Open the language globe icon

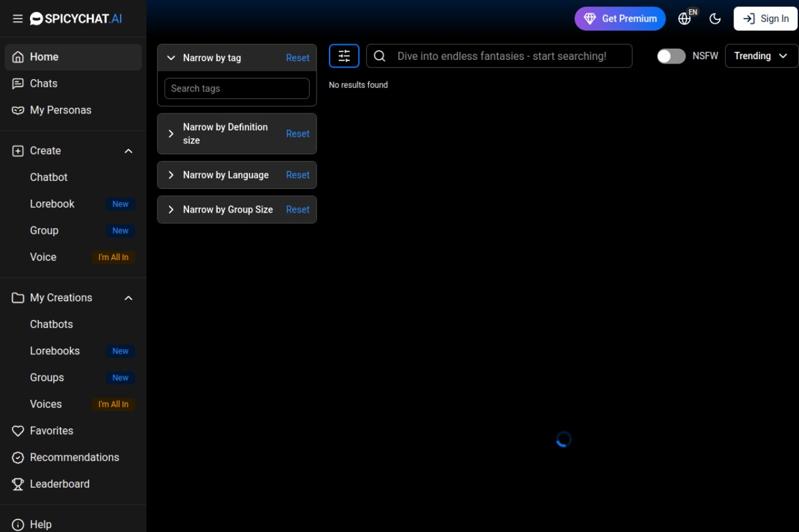point(685,19)
